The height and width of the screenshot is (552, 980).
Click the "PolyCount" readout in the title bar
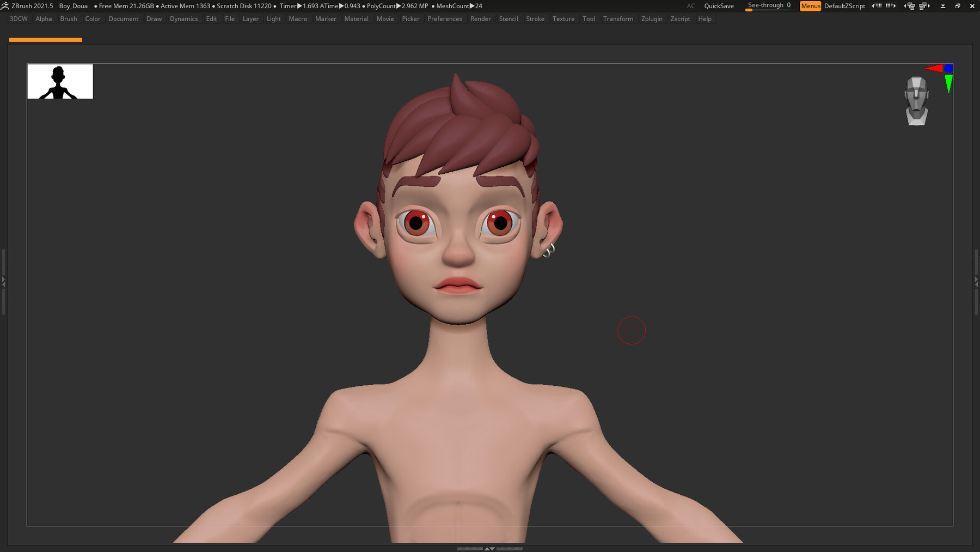click(397, 6)
